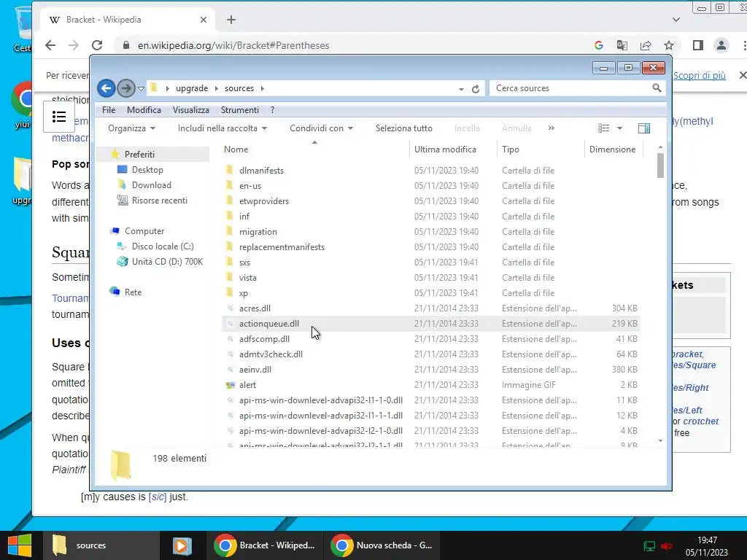Click the search magnifier in Cerca sources
This screenshot has width=747, height=560.
(x=657, y=88)
